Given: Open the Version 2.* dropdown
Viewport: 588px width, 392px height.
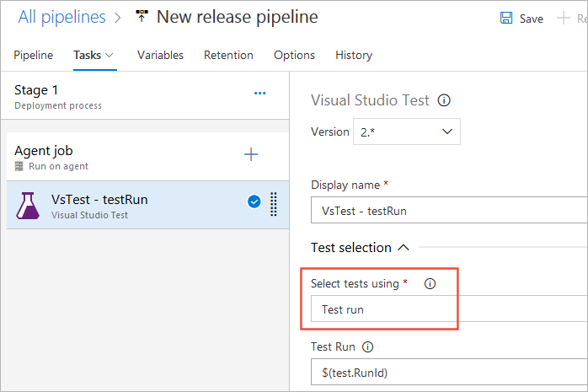Looking at the screenshot, I should 409,132.
